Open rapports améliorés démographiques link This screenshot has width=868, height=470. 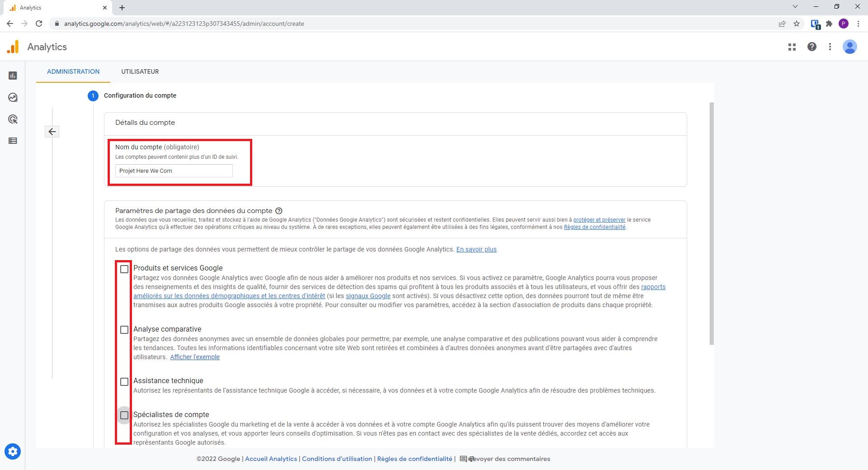229,296
